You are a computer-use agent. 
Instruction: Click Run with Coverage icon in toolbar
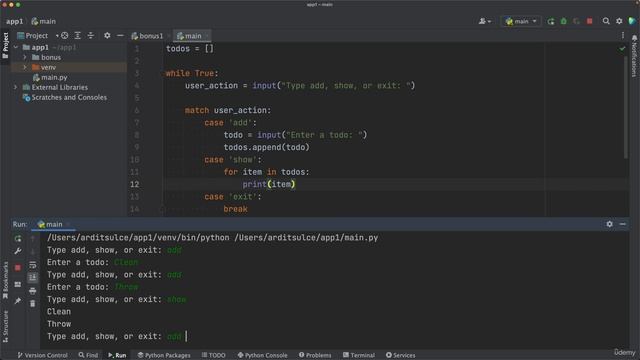tap(576, 21)
